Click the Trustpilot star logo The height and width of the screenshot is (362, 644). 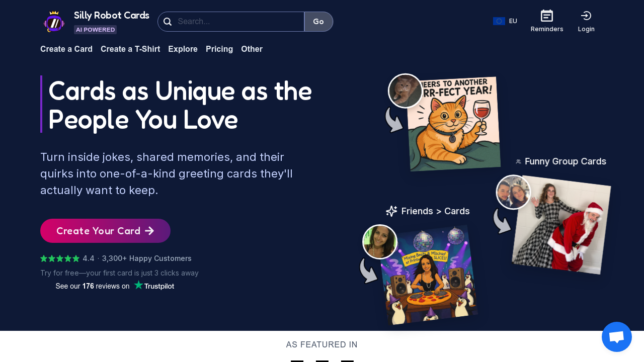pyautogui.click(x=139, y=286)
